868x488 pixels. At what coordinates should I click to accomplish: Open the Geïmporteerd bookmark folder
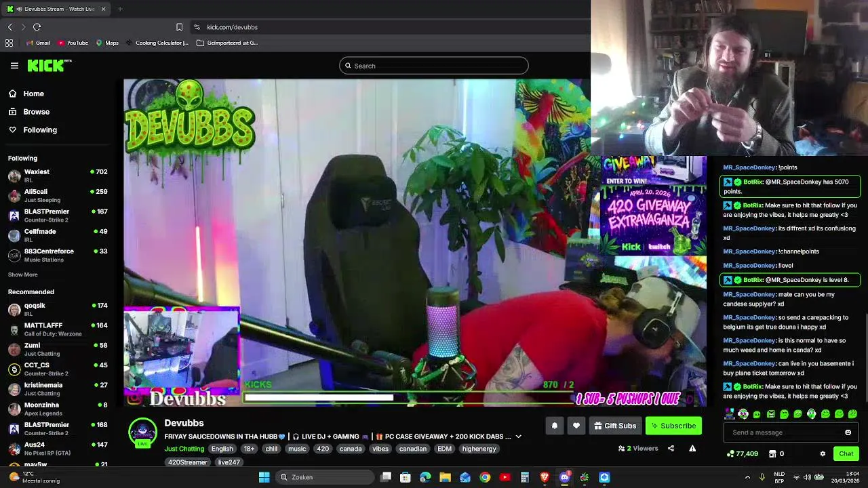tap(227, 43)
